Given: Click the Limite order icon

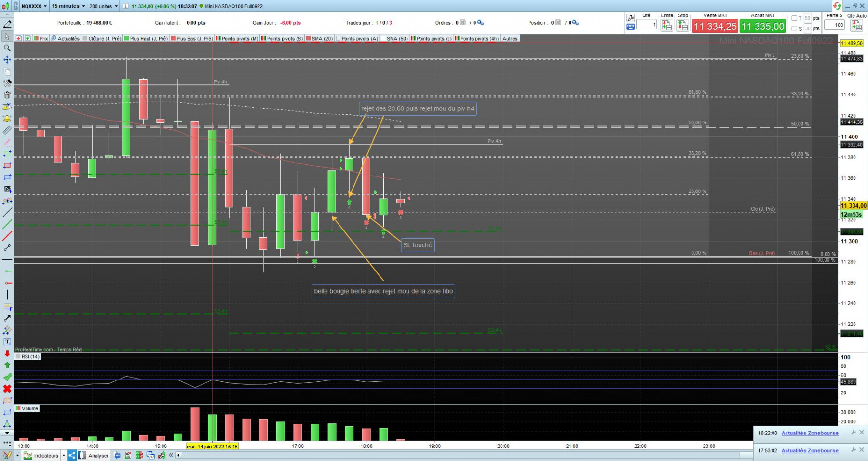Looking at the screenshot, I should [x=667, y=26].
